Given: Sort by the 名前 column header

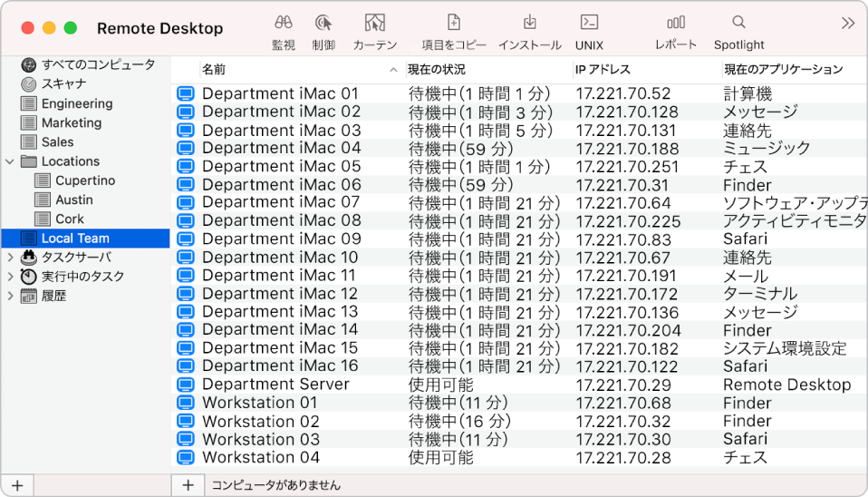Looking at the screenshot, I should 214,70.
